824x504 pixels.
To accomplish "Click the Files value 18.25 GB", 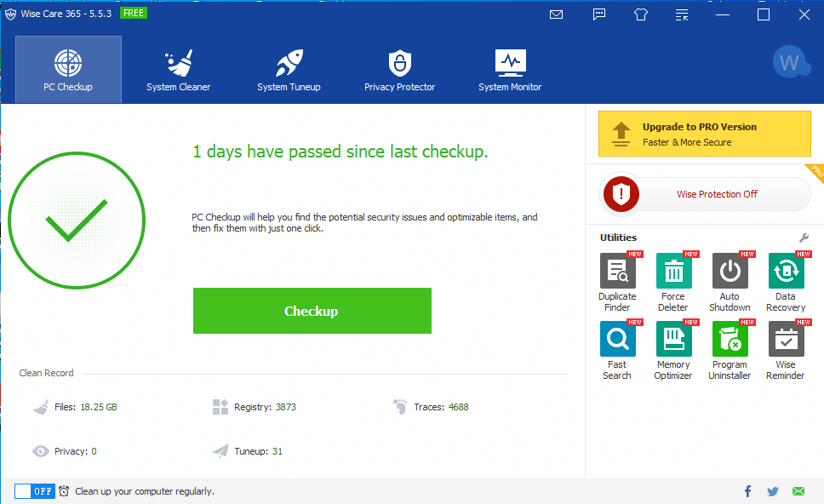I will coord(99,407).
